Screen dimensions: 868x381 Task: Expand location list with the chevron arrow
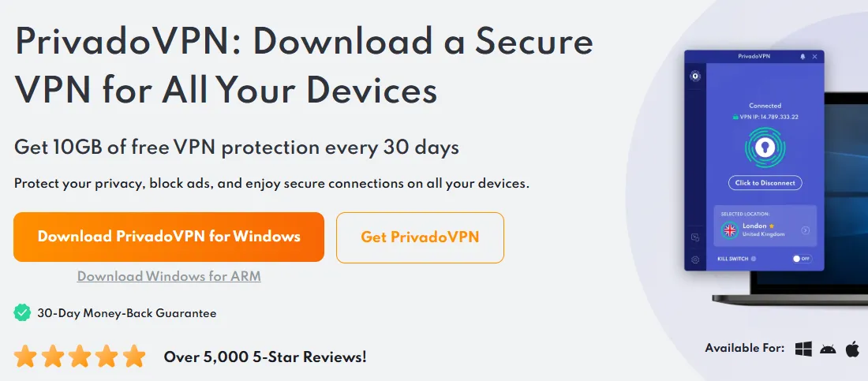click(x=805, y=230)
